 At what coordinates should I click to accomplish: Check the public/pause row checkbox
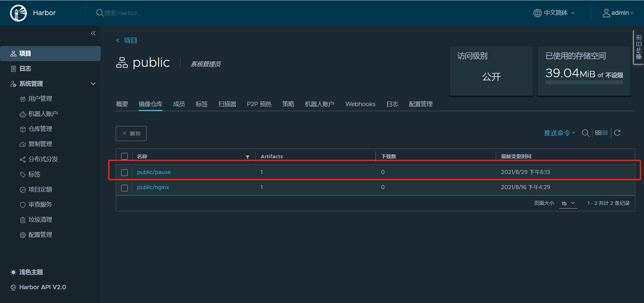click(124, 172)
